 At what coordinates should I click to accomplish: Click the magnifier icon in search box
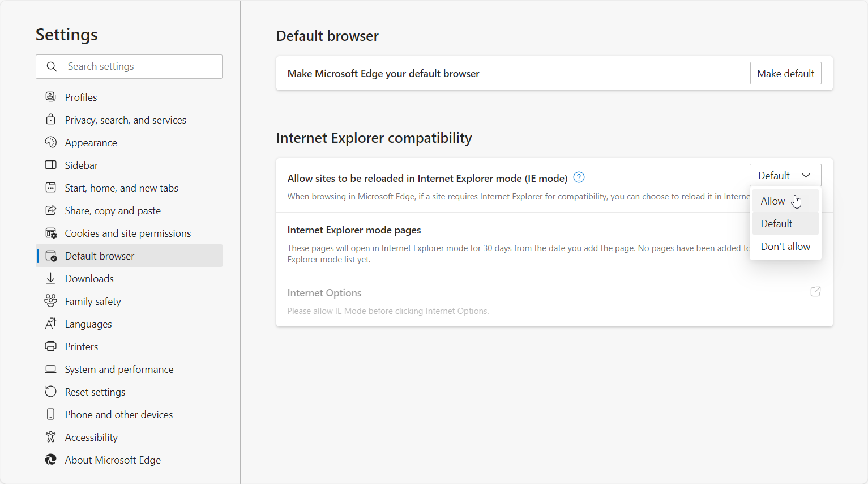click(x=52, y=66)
